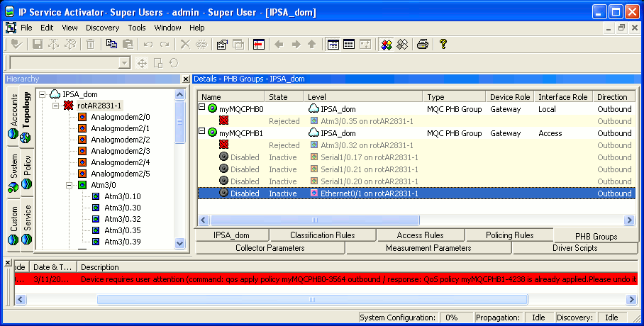Click the Copy toolbar icon
644x326 pixels.
pos(111,44)
